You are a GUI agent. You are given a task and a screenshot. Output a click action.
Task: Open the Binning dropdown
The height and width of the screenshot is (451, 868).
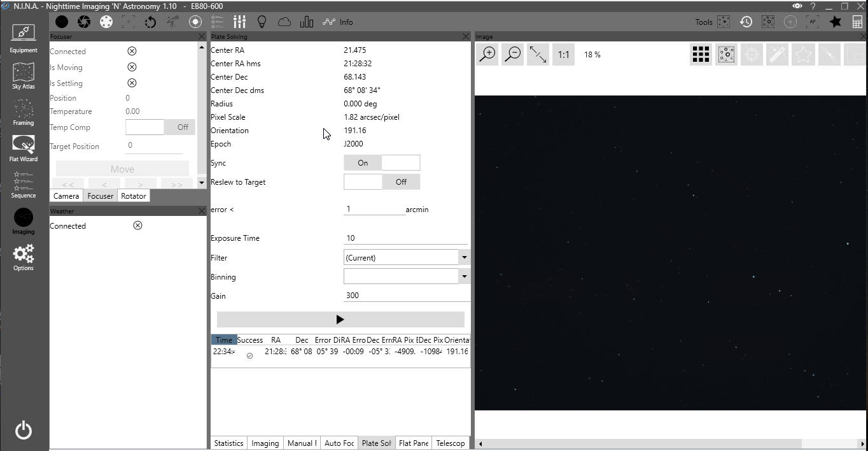pyautogui.click(x=464, y=276)
